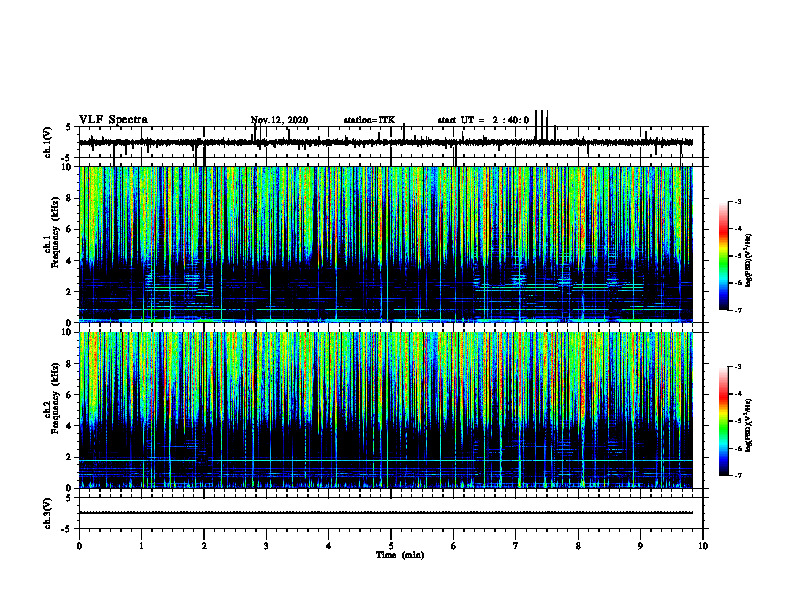This screenshot has width=792, height=612.
Task: Click the ch.1 spectrogram color scale bar
Action: click(x=723, y=256)
